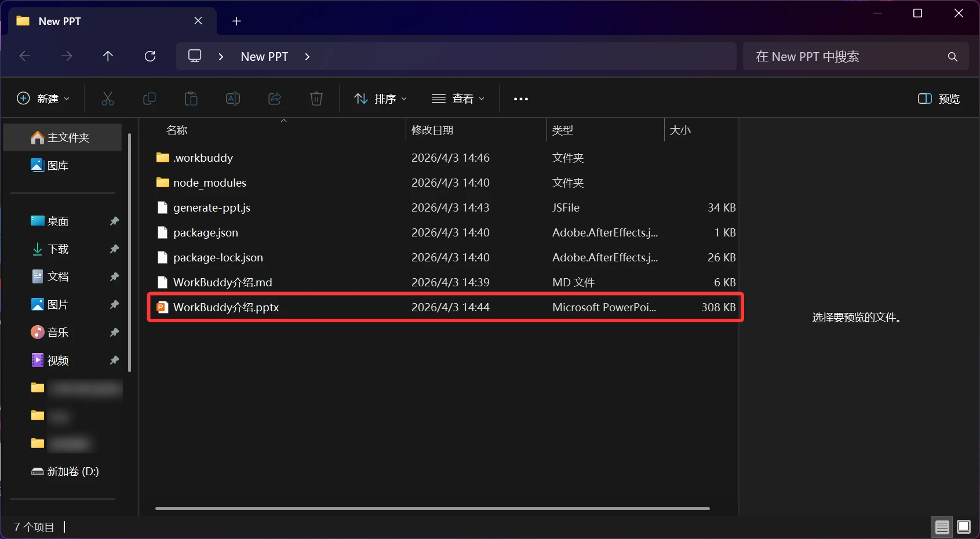The width and height of the screenshot is (980, 539).
Task: Click the Share icon in toolbar
Action: pos(275,99)
